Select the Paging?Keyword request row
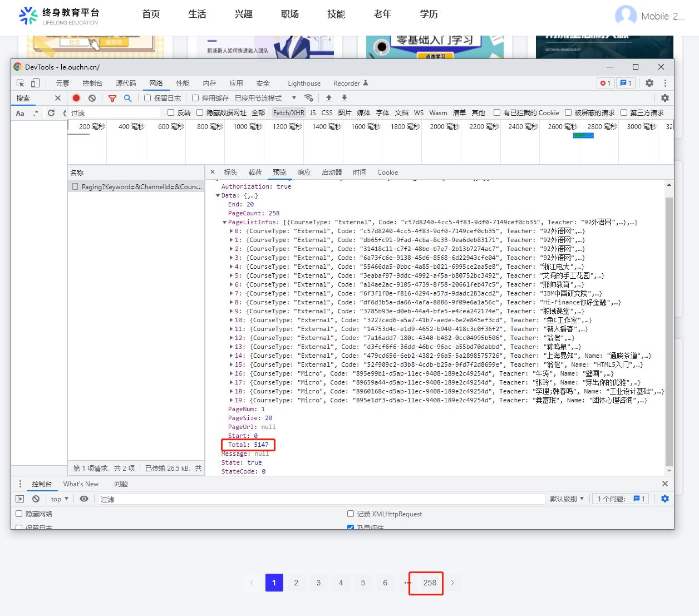This screenshot has height=616, width=699. [136, 186]
